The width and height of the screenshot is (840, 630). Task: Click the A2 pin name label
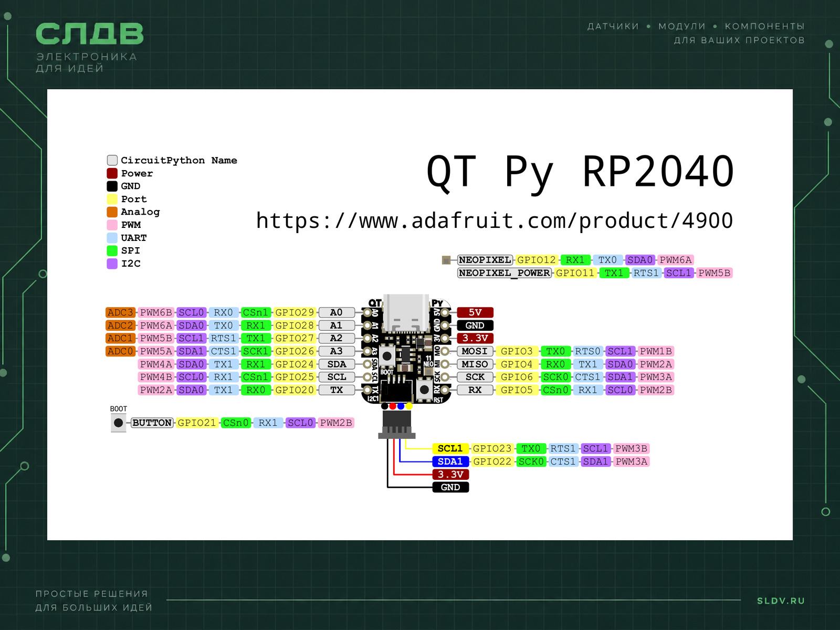337,338
